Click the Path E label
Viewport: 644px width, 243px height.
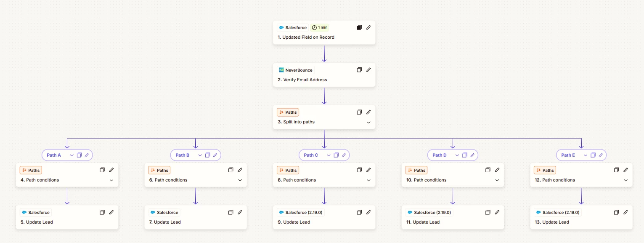point(568,155)
